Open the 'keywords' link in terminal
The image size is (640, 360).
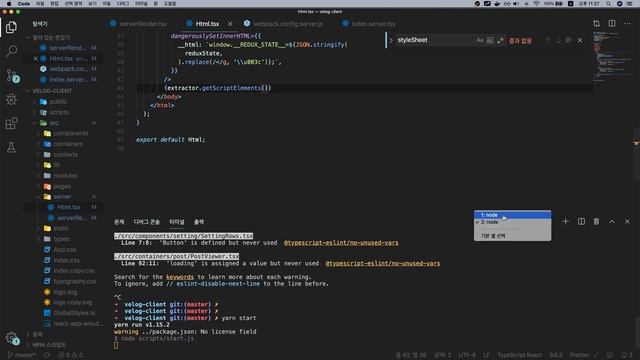[x=180, y=277]
